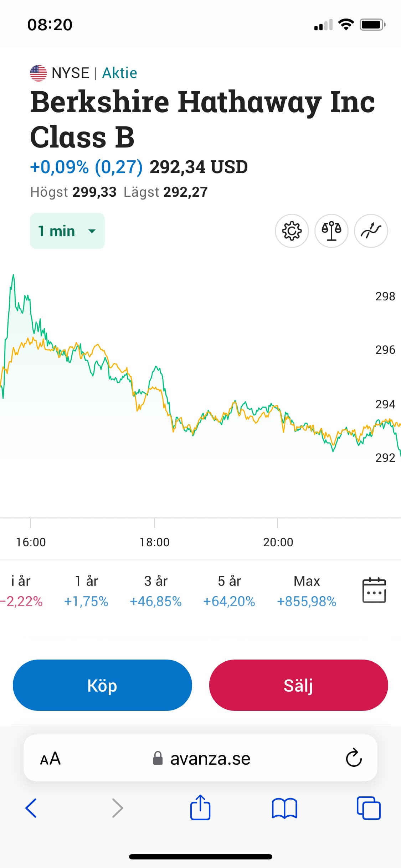Open Safari text size AA menu
This screenshot has height=868, width=401.
click(x=50, y=758)
